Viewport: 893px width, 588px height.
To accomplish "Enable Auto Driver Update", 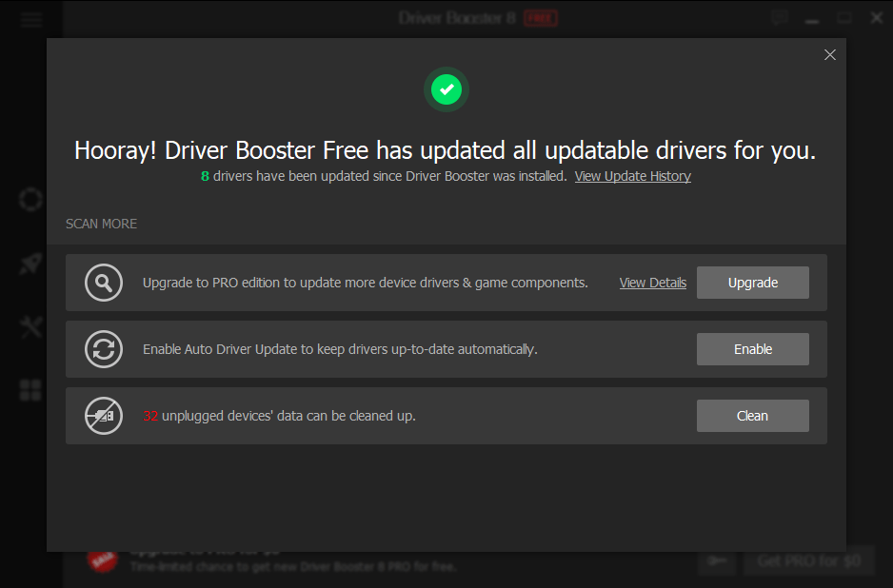I will point(752,348).
